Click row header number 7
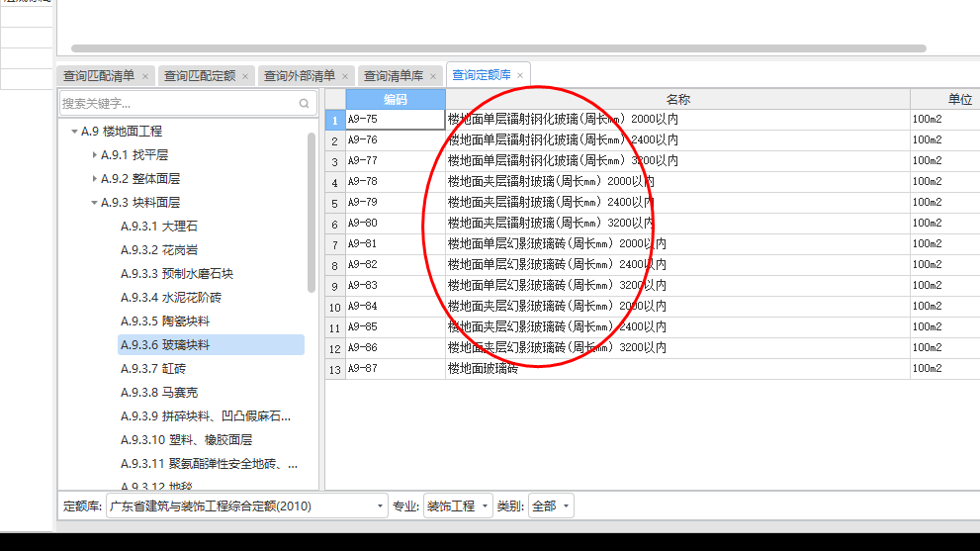Screen dimensions: 980x551 (x=335, y=244)
